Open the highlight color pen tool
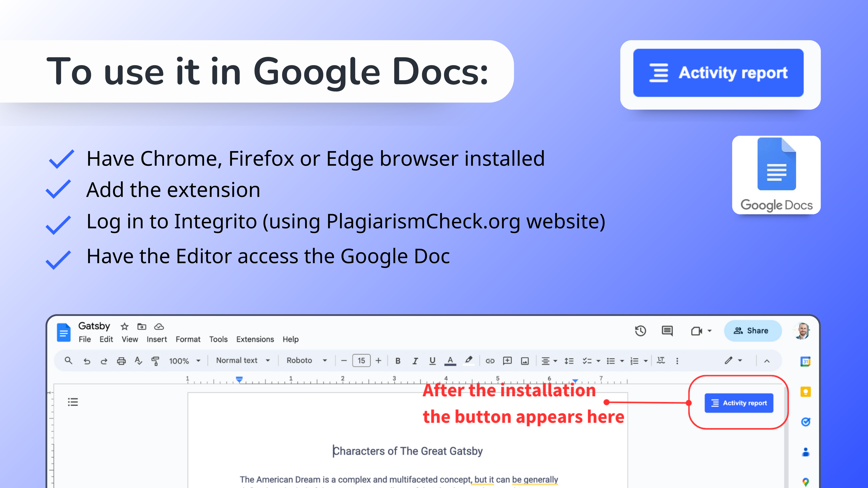 tap(468, 360)
